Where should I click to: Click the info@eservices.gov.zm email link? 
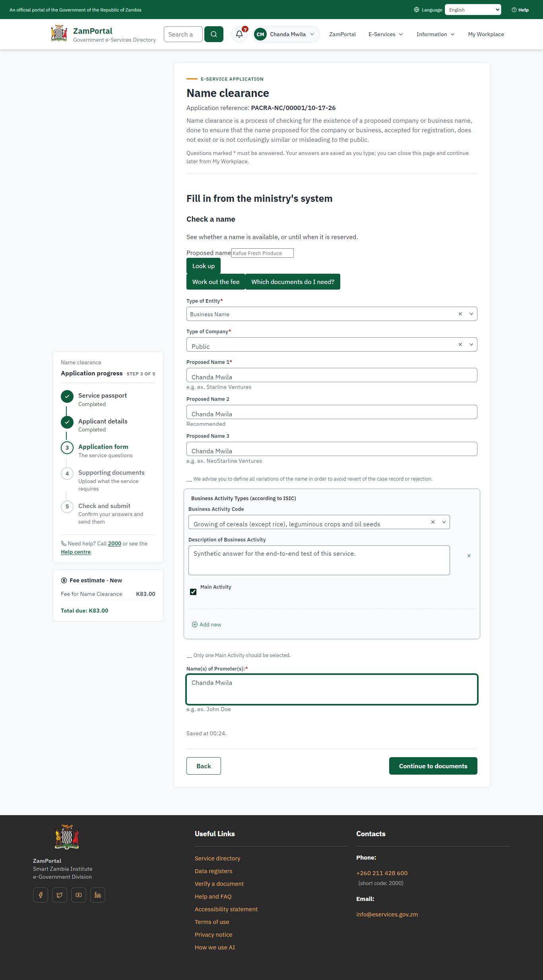pos(387,914)
